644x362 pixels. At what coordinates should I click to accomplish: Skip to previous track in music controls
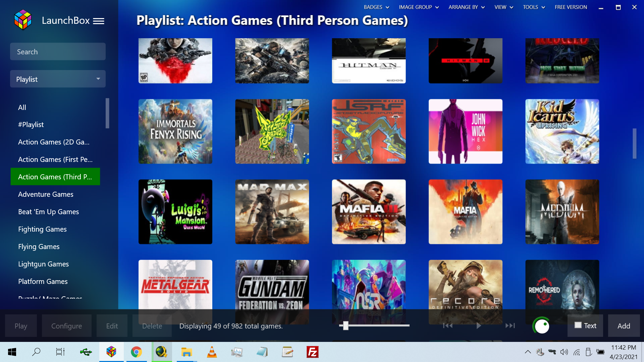448,325
